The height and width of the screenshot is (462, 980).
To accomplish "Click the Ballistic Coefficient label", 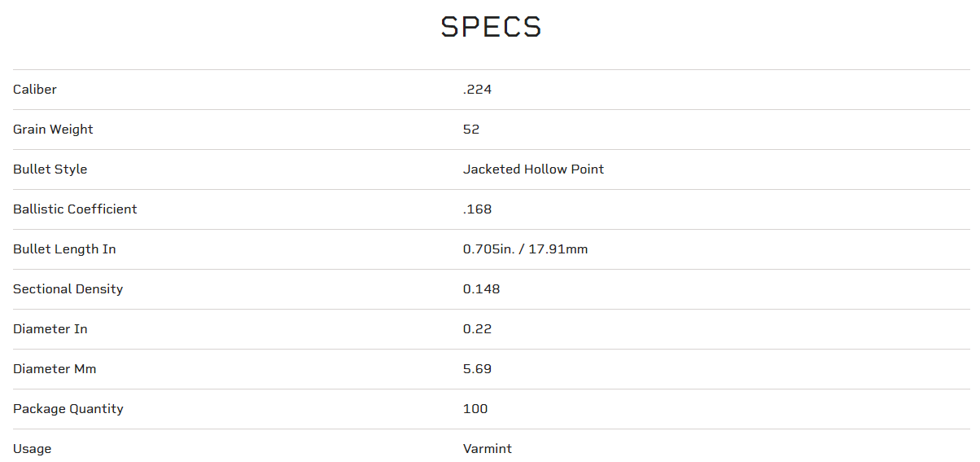I will coord(75,209).
